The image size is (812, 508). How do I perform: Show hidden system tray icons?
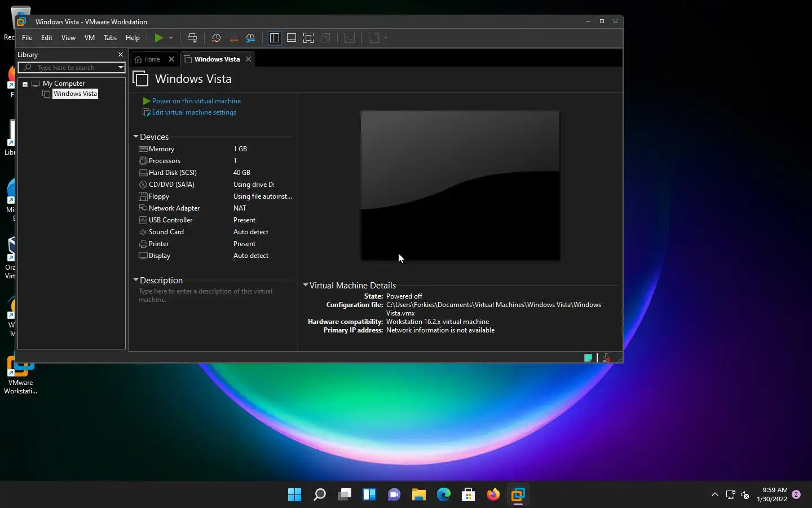pyautogui.click(x=715, y=494)
